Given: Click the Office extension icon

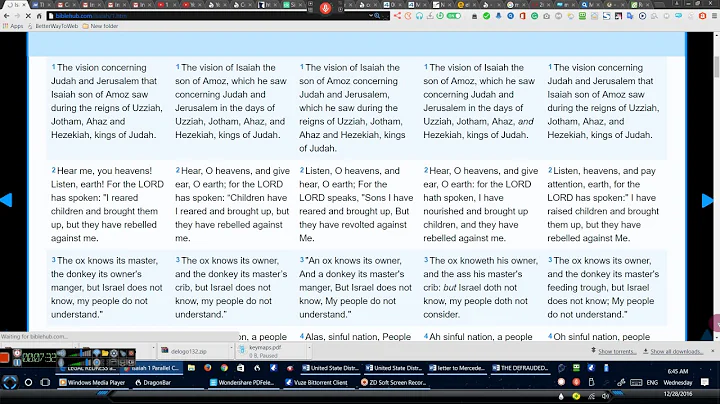Looking at the screenshot, I should [522, 16].
